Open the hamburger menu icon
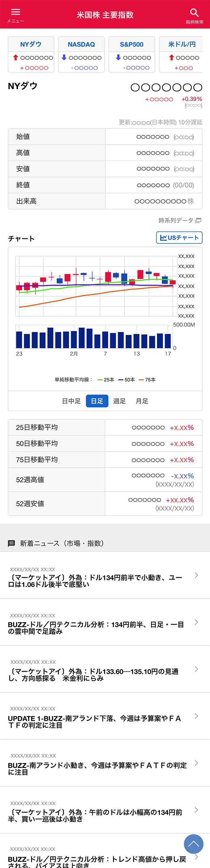This screenshot has width=210, height=868. coord(15,12)
